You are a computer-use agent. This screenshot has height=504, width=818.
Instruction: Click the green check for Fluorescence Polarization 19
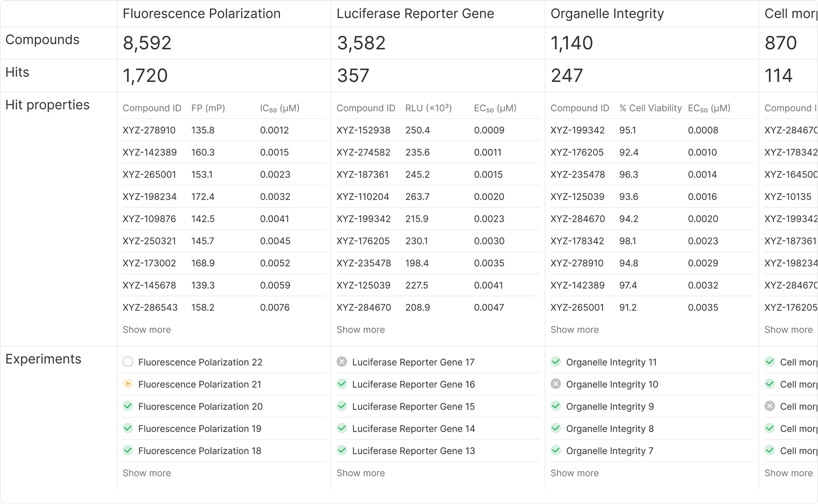pyautogui.click(x=128, y=428)
